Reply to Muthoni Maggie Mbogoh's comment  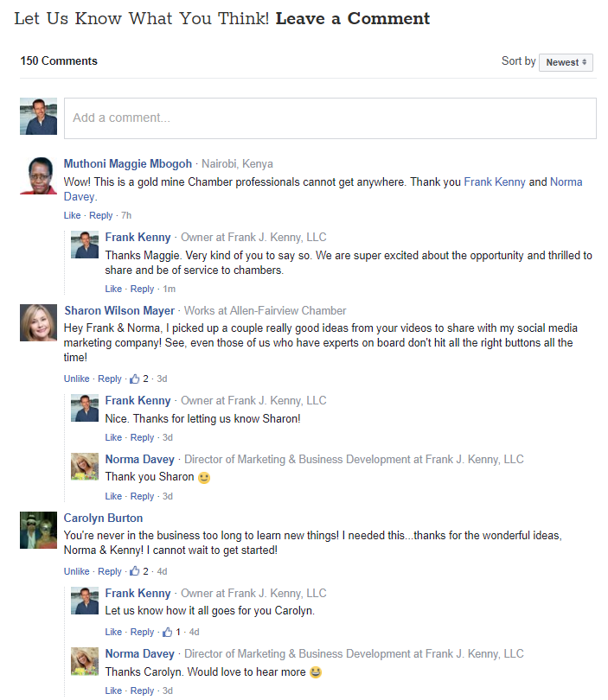(101, 215)
